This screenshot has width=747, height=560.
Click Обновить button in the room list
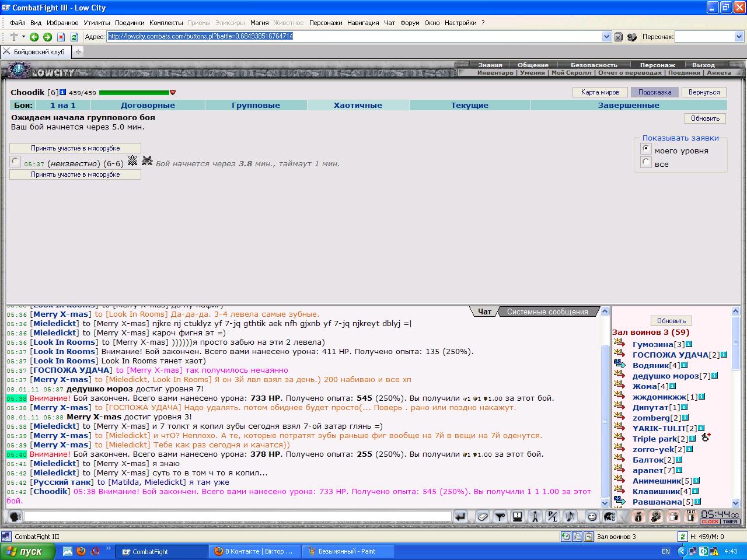pyautogui.click(x=671, y=321)
